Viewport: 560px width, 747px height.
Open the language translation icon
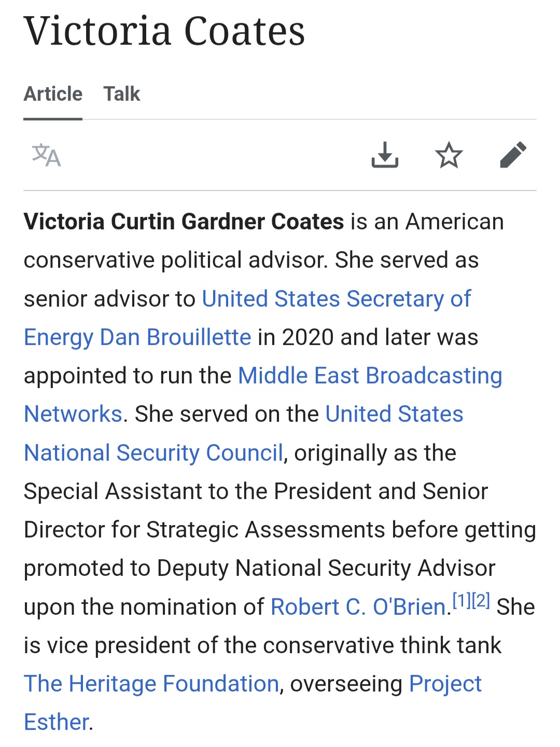47,155
